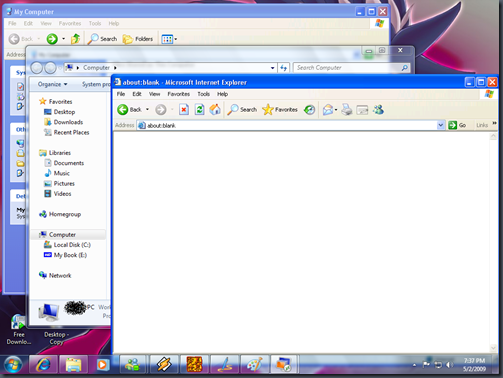Open Mail dropdown arrow in Internet Explorer
Viewport: 503px width, 378px height.
click(x=336, y=110)
